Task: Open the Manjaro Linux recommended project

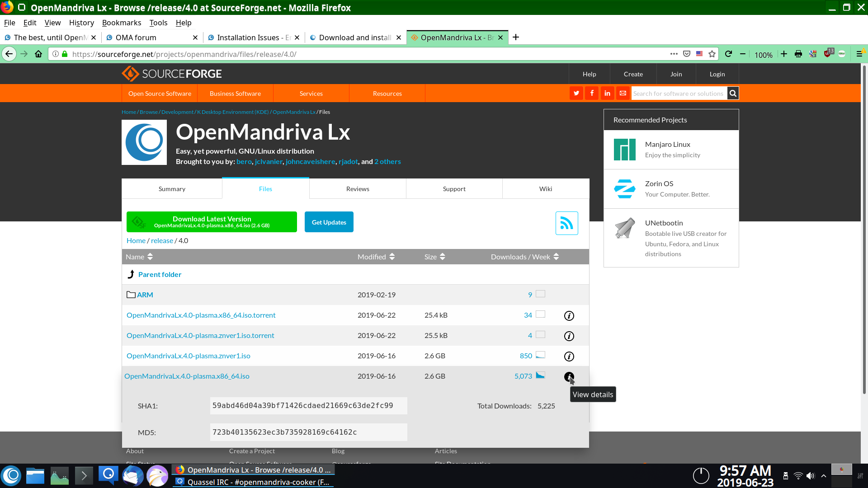Action: click(671, 150)
